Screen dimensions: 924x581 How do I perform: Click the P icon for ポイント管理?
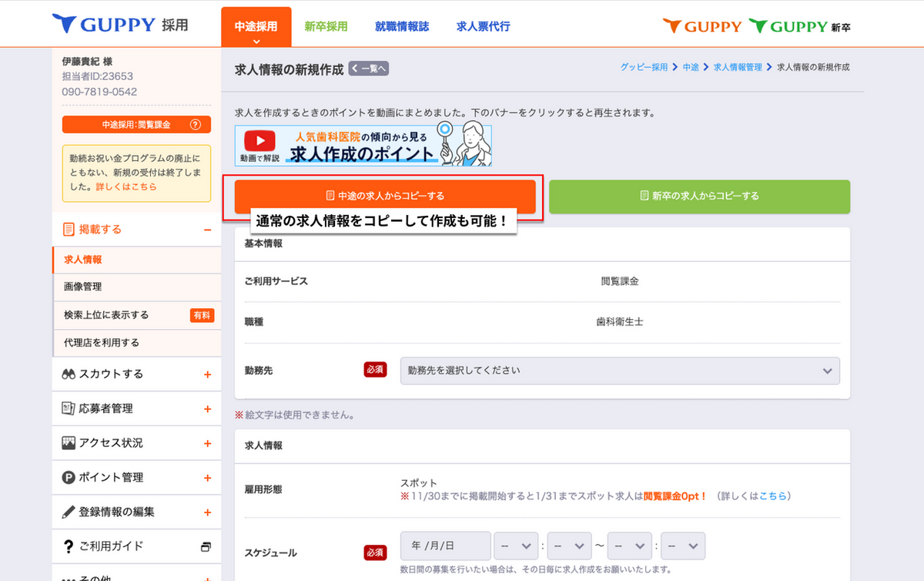click(x=68, y=478)
